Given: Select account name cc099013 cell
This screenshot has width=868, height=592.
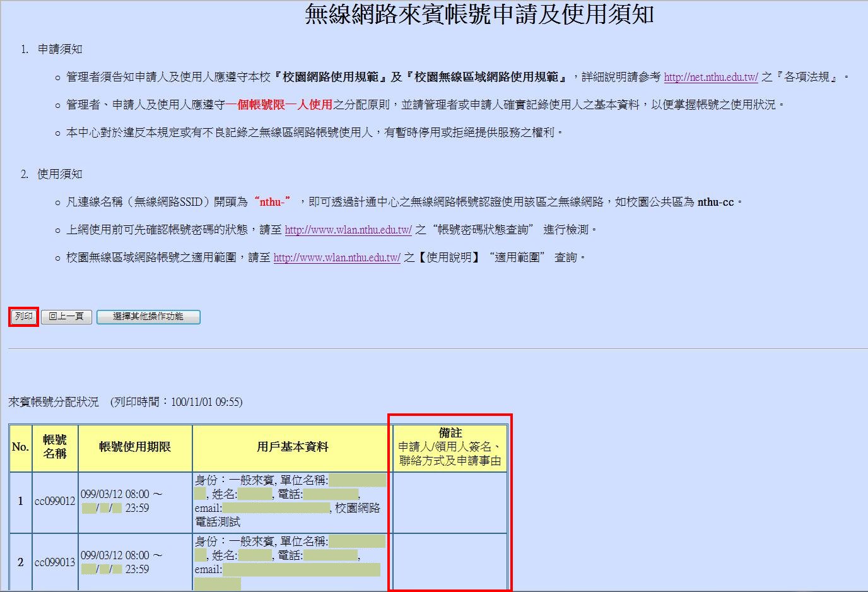Looking at the screenshot, I should [x=55, y=562].
